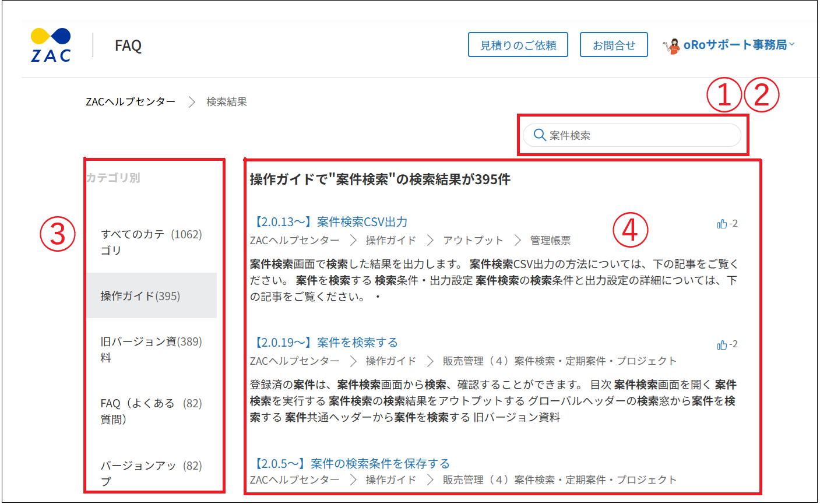Expand the oRoサポート事務局 user dropdown
820x504 pixels.
tap(792, 45)
